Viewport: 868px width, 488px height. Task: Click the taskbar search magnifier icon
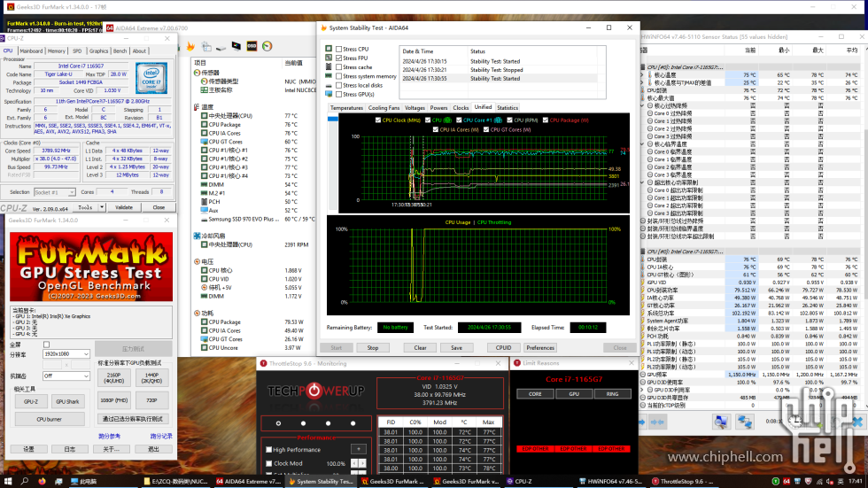tap(25, 482)
